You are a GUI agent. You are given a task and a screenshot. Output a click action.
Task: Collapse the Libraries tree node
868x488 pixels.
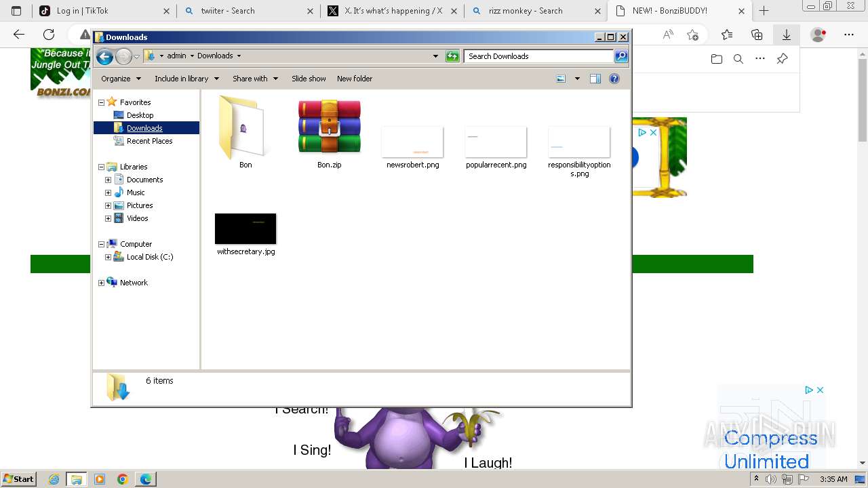(x=102, y=167)
